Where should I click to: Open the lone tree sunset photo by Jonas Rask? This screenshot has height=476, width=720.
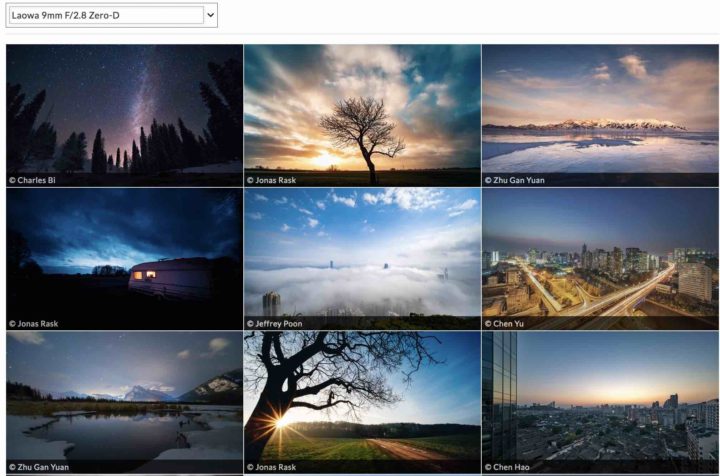(x=362, y=115)
